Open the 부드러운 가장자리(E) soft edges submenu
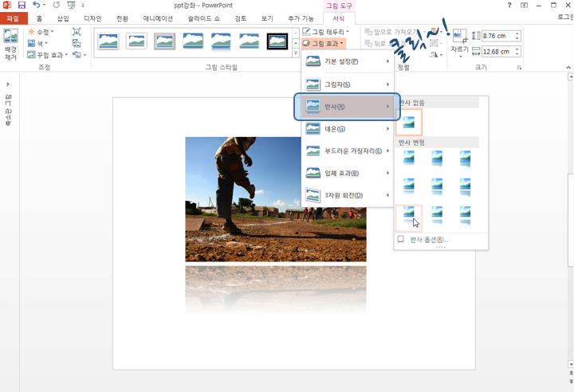The image size is (574, 392). click(x=348, y=151)
